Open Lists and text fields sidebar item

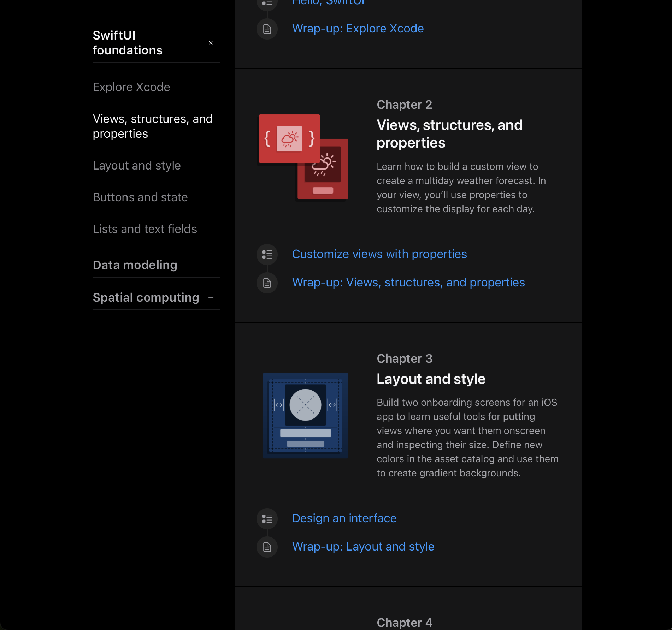click(x=145, y=229)
